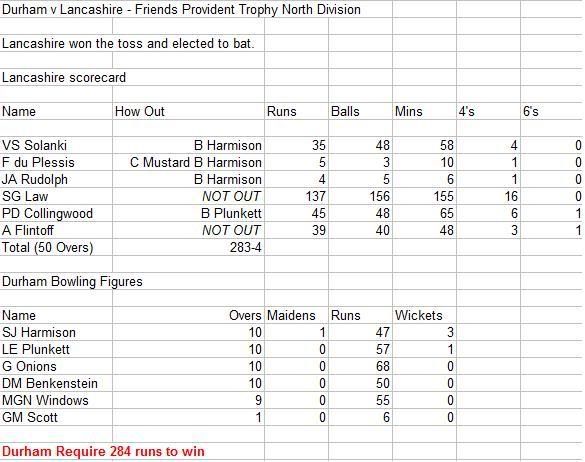The image size is (585, 462).
Task: Select SG Law's runs cell showing 137
Action: pos(296,196)
